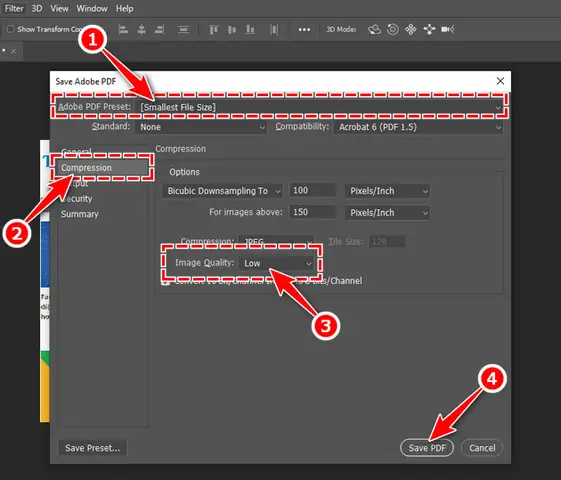Click the distribute horizontally icon
This screenshot has height=480, width=561.
pos(274,29)
